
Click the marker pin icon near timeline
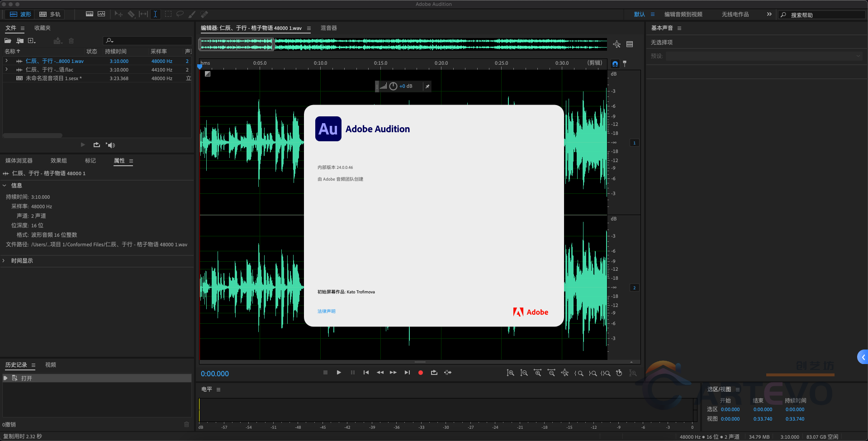[625, 63]
